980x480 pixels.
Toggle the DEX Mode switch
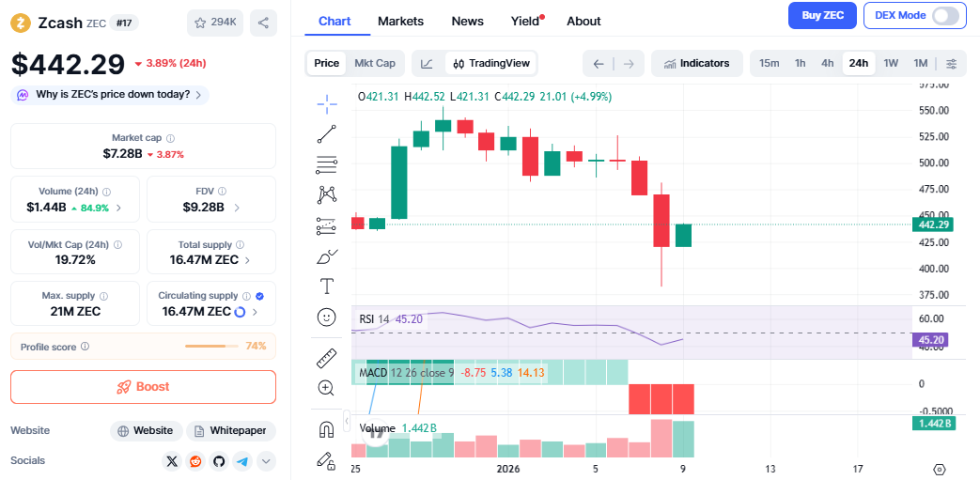tap(945, 16)
